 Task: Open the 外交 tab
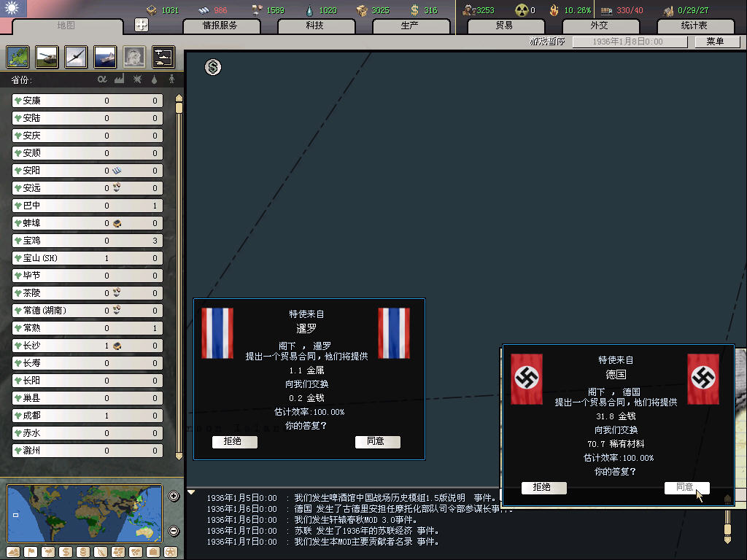point(600,26)
